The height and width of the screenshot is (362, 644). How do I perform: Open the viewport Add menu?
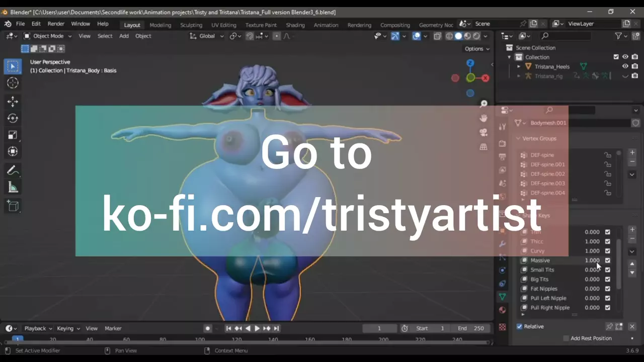point(124,36)
